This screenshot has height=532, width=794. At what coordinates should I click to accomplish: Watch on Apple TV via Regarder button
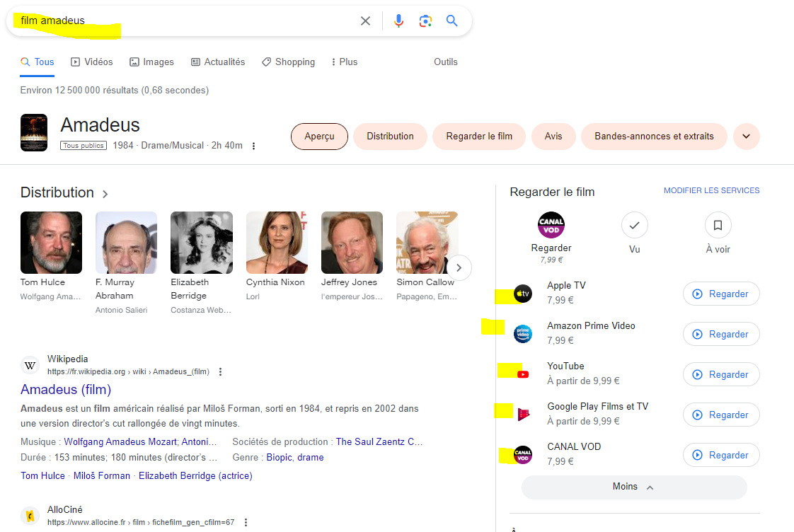721,294
